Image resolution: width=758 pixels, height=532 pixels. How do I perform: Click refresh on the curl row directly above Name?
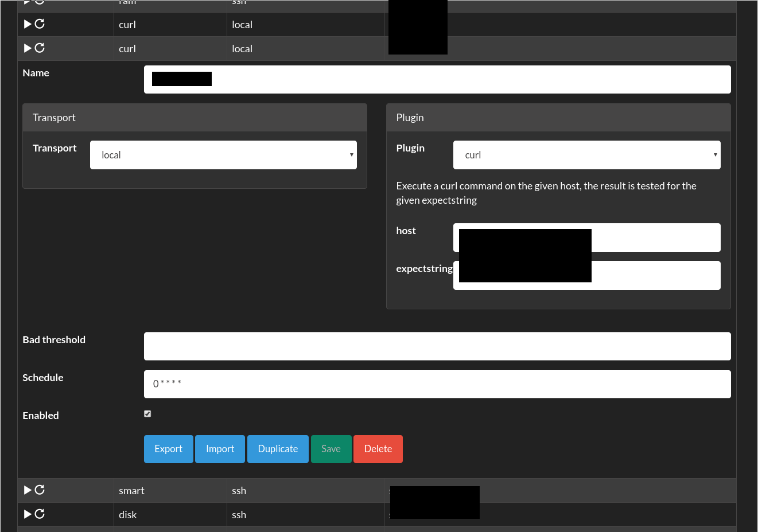pos(40,48)
